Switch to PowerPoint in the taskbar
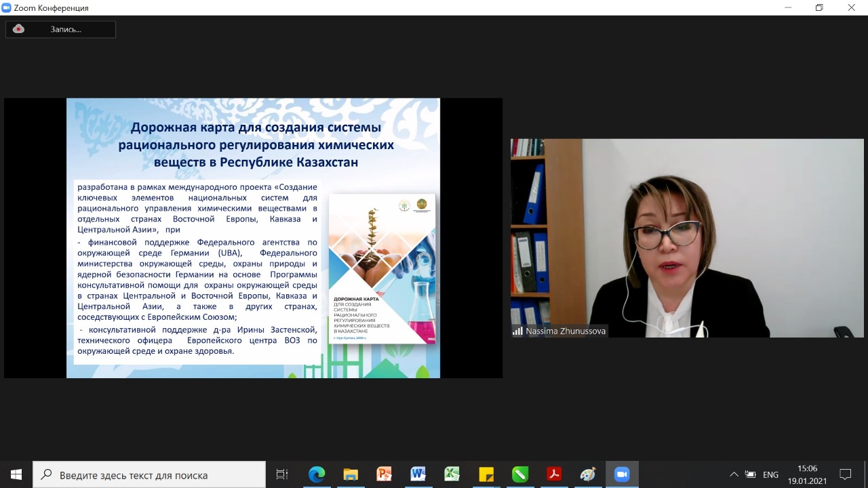The height and width of the screenshot is (488, 868). point(384,474)
